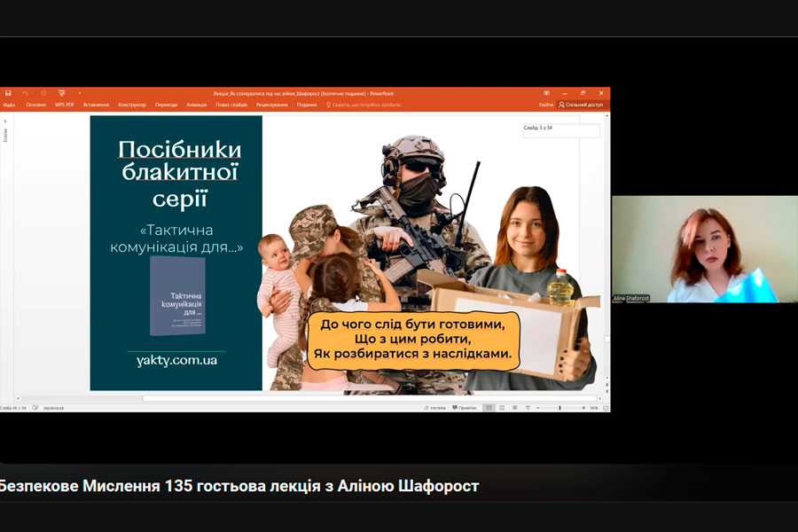Click the Alina Shaforost name label
Viewport: 798px width, 532px height.
pyautogui.click(x=631, y=298)
